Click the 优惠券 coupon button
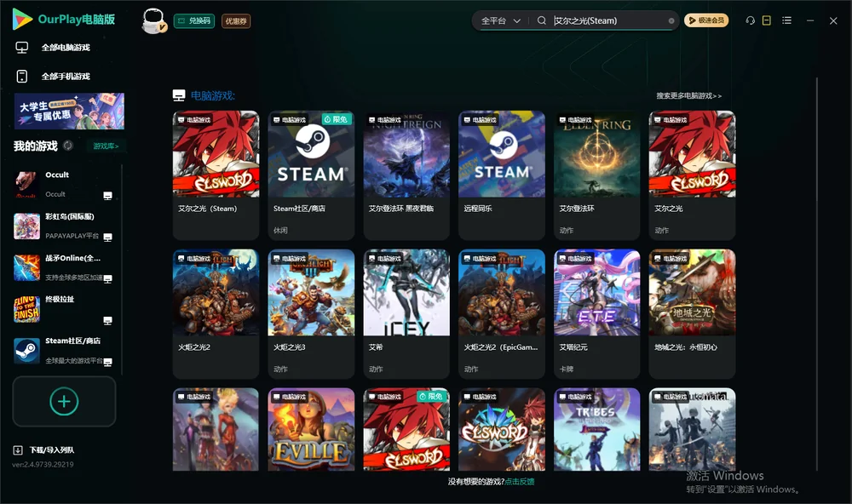The width and height of the screenshot is (852, 504). (236, 20)
